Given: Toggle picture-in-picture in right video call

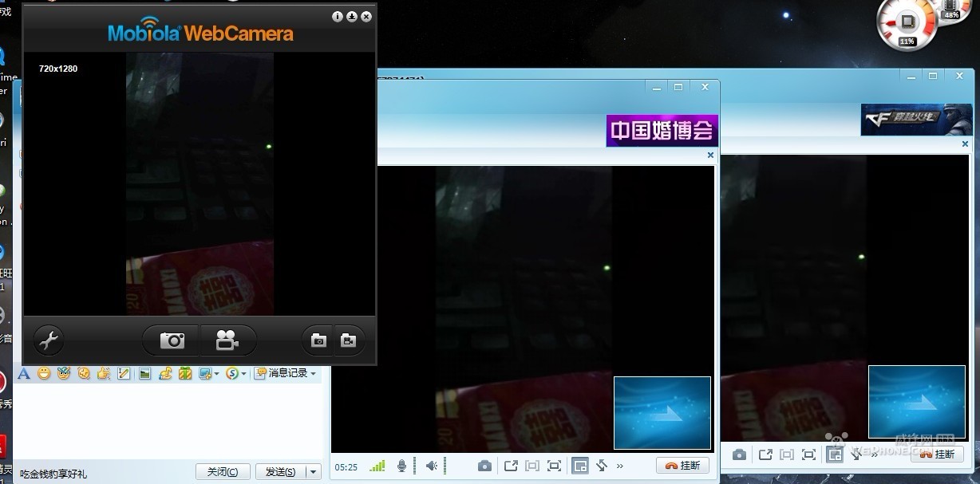Looking at the screenshot, I should click(x=835, y=454).
